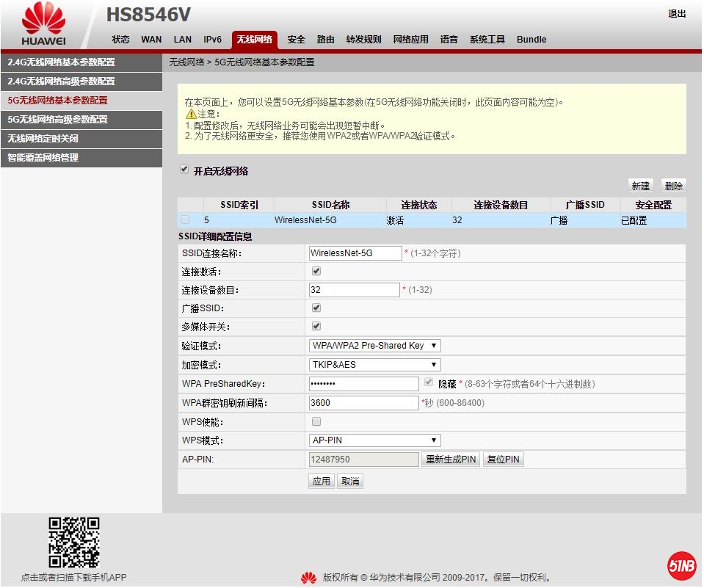Switch to the 安全 tab
704x588 pixels.
point(296,40)
